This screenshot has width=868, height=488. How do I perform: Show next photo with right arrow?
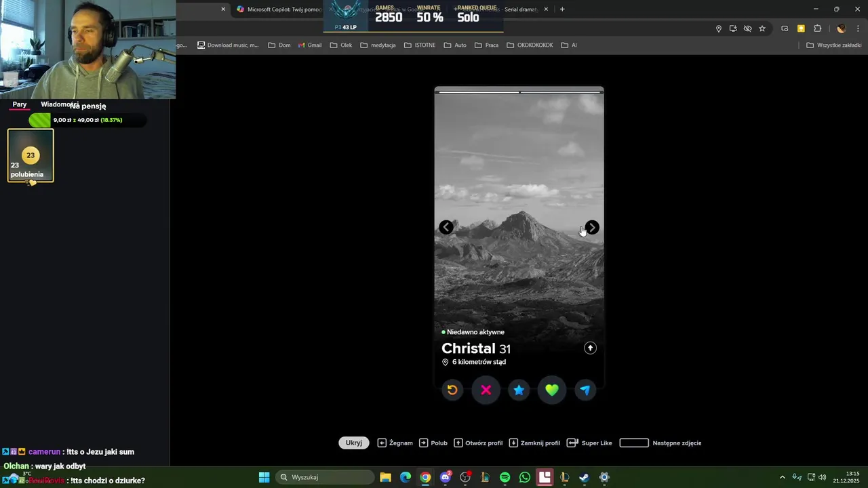tap(592, 228)
